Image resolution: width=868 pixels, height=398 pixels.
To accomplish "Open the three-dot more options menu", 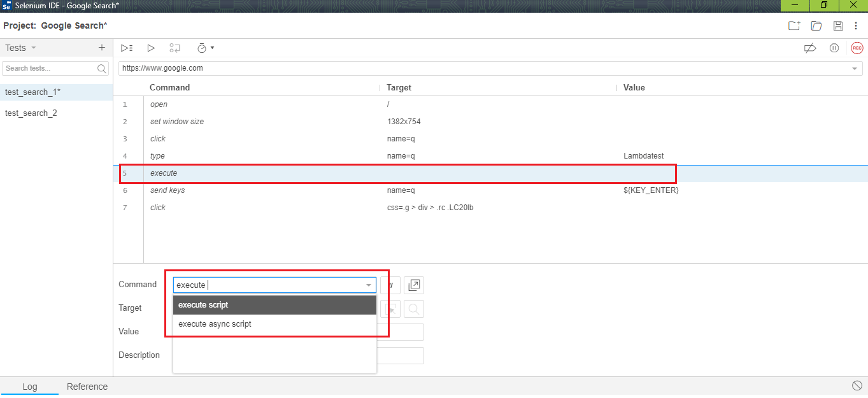I will click(x=856, y=25).
